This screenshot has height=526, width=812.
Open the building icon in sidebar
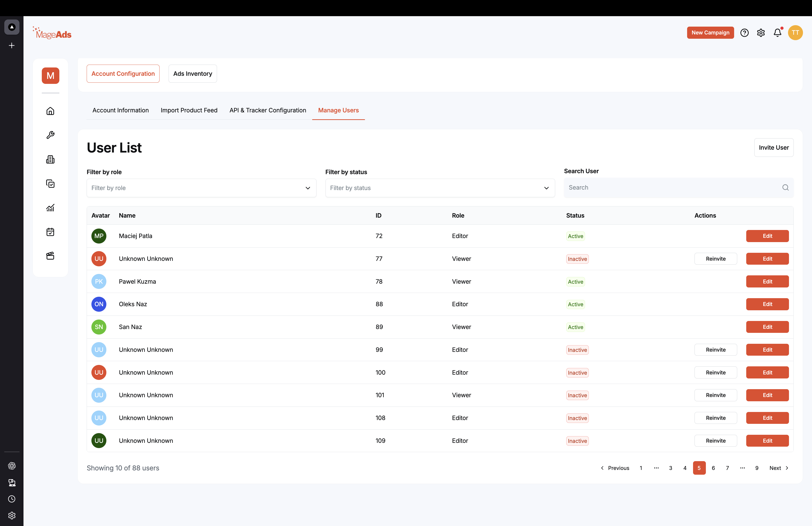coord(50,159)
